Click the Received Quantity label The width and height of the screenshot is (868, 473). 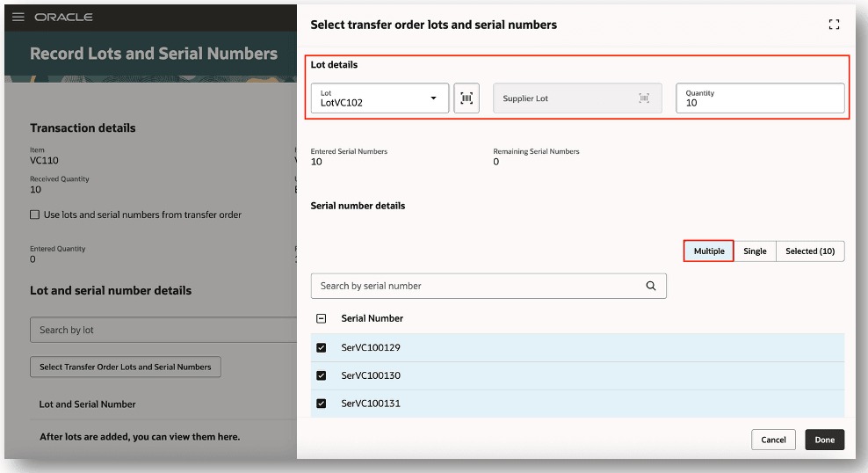point(59,178)
